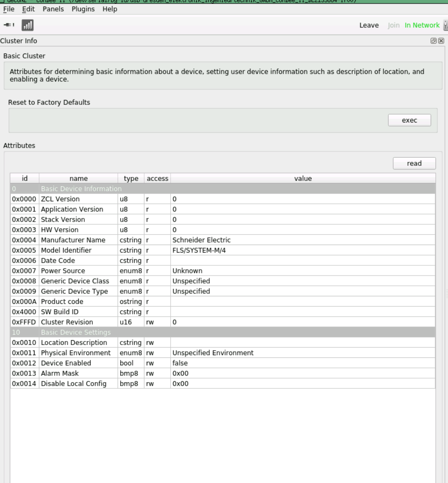Image resolution: width=448 pixels, height=483 pixels.
Task: Click the plug connection icon in the toolbar
Action: (9, 25)
